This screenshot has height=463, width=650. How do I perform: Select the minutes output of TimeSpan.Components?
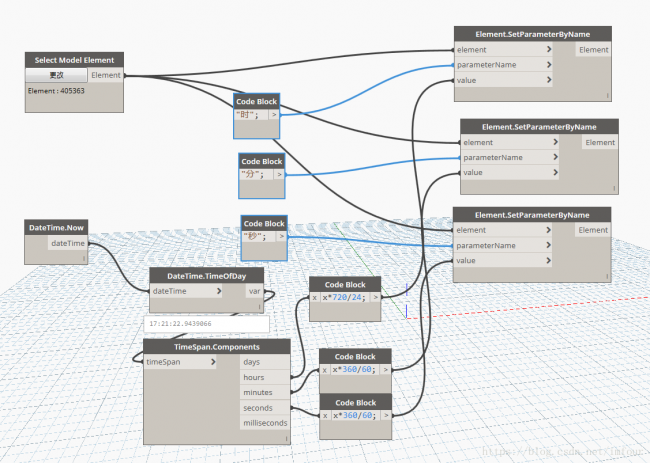[x=265, y=393]
